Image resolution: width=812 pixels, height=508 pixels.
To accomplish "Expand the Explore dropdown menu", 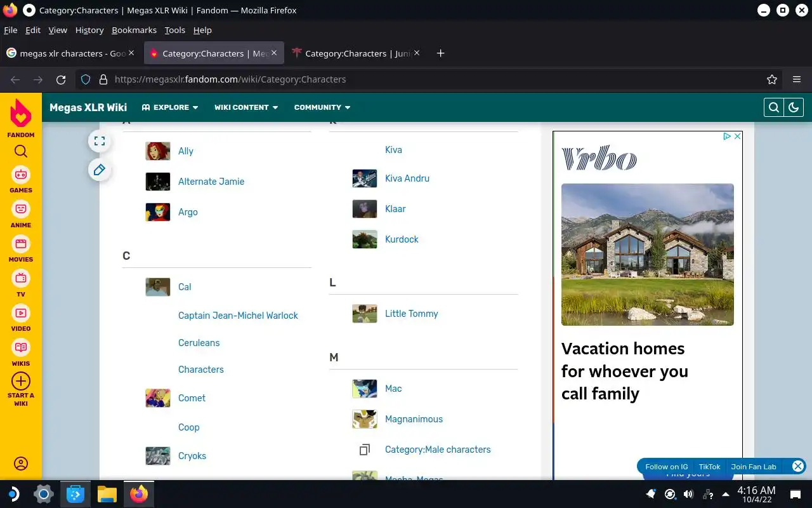I will pyautogui.click(x=170, y=107).
